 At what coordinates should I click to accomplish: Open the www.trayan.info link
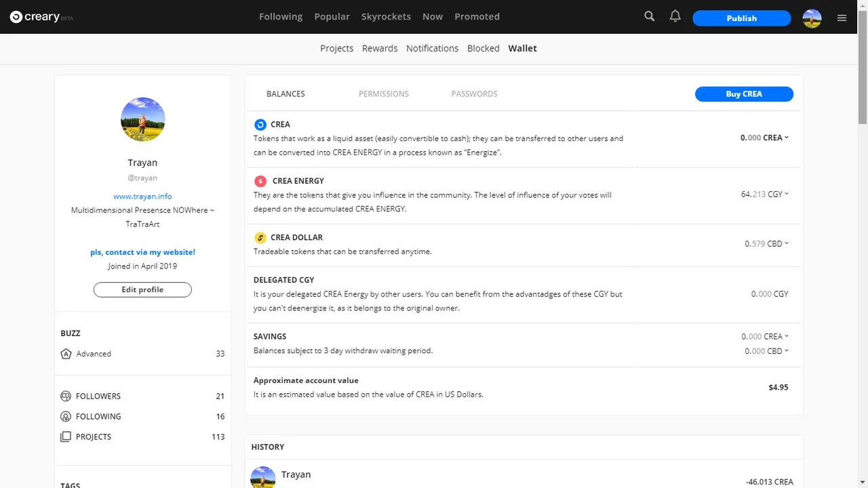142,196
